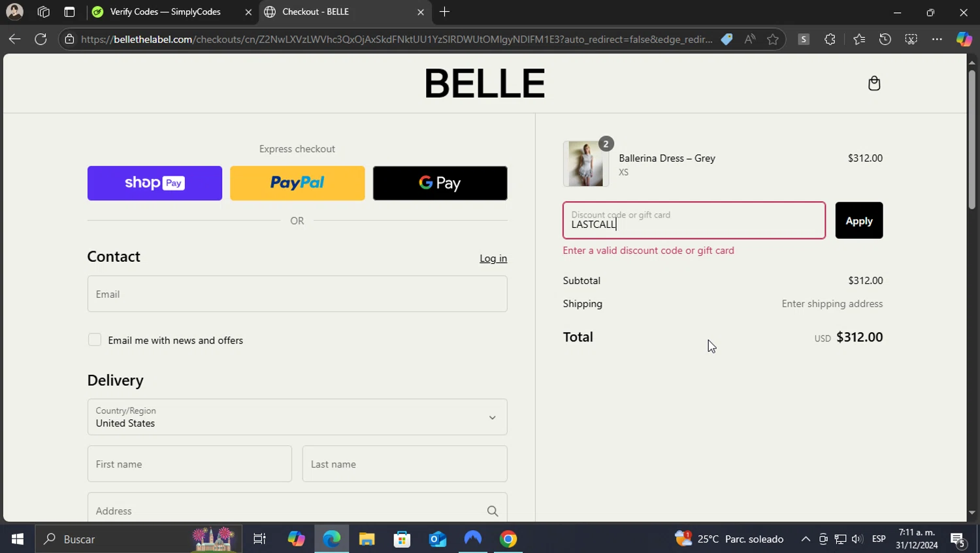Open the browser History icon
This screenshot has height=553, width=980.
pos(885,39)
